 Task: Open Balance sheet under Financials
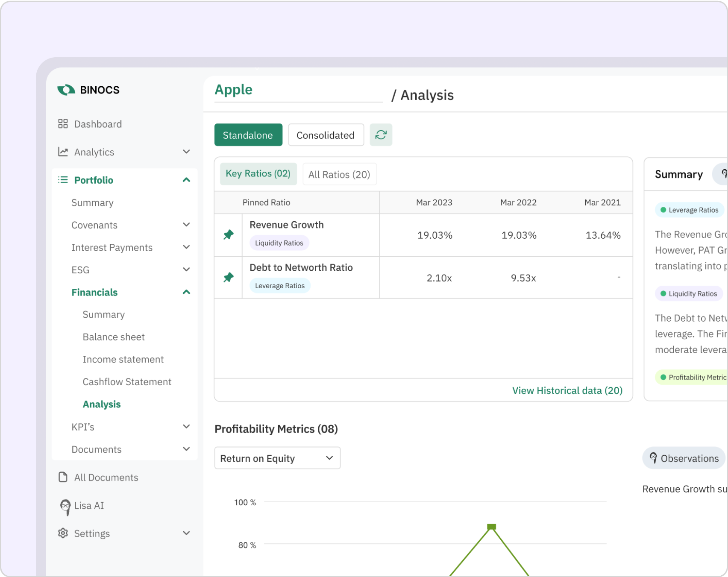click(x=114, y=337)
